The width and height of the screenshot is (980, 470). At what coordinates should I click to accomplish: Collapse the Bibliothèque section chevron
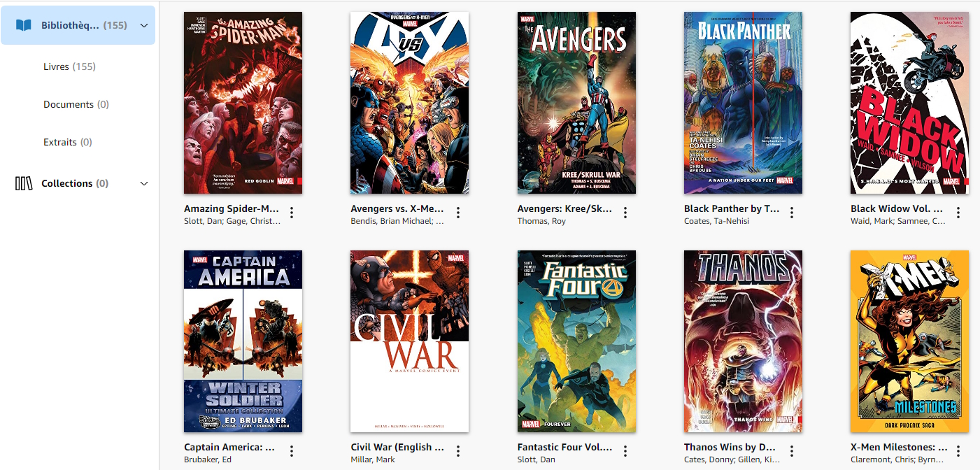[144, 25]
